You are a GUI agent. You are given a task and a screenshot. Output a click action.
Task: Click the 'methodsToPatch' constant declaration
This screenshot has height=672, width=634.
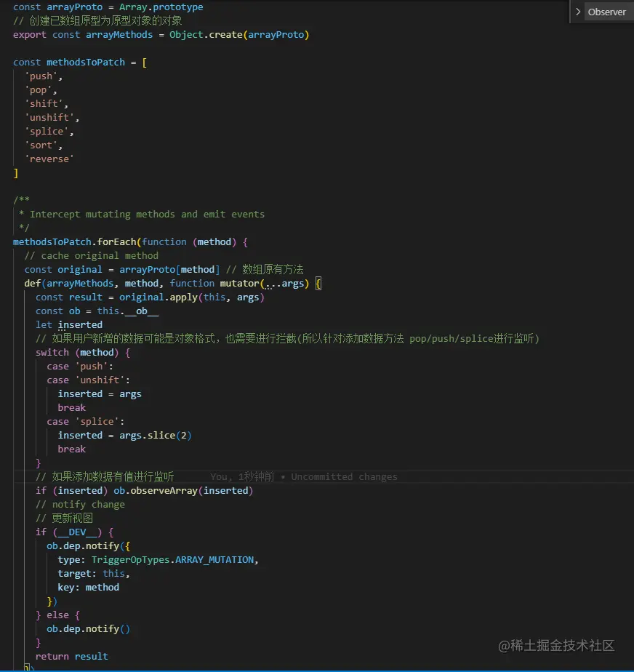point(86,62)
